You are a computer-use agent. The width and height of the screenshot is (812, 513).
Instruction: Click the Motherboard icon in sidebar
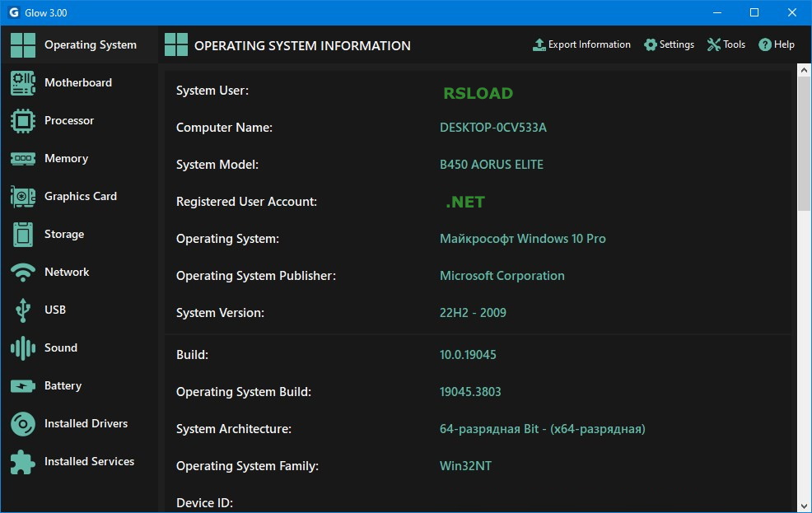[23, 83]
